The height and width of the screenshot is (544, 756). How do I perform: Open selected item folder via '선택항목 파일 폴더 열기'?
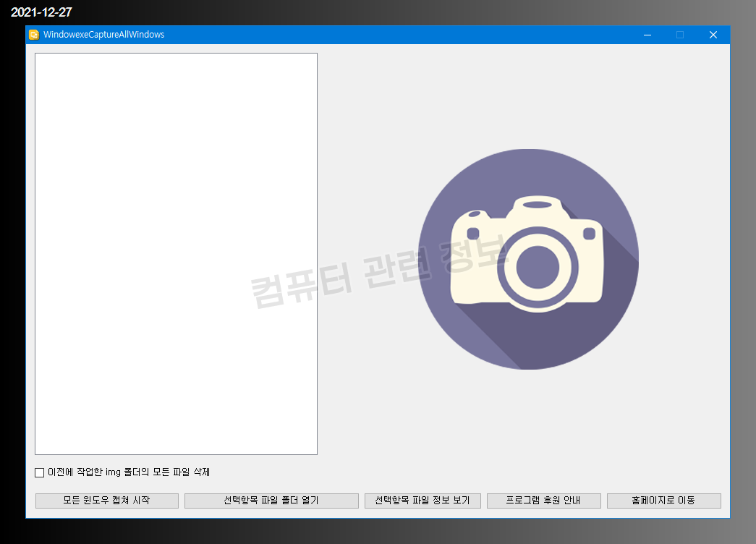coord(271,501)
